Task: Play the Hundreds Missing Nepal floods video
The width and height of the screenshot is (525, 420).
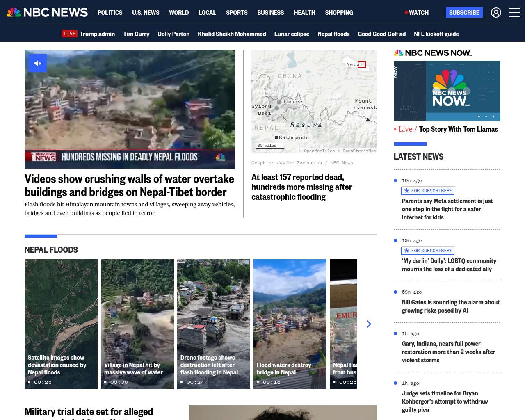Action: coord(130,109)
